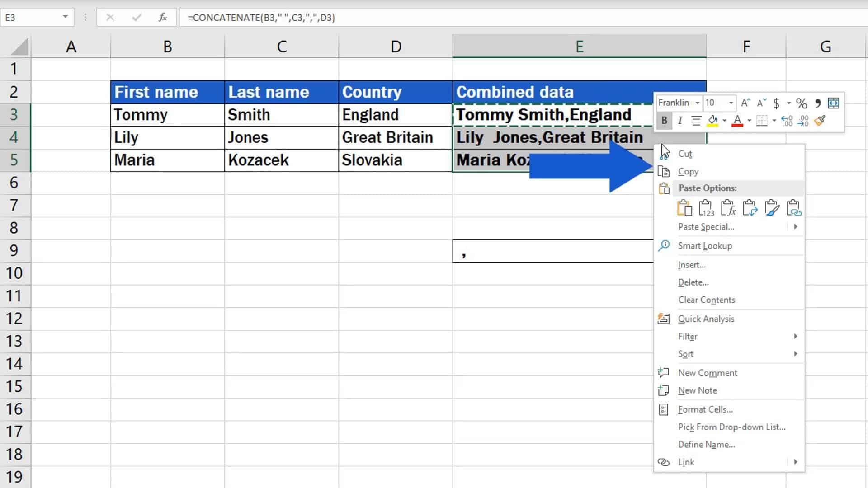Select font size dropdown showing 10
The width and height of the screenshot is (868, 488).
pos(718,103)
